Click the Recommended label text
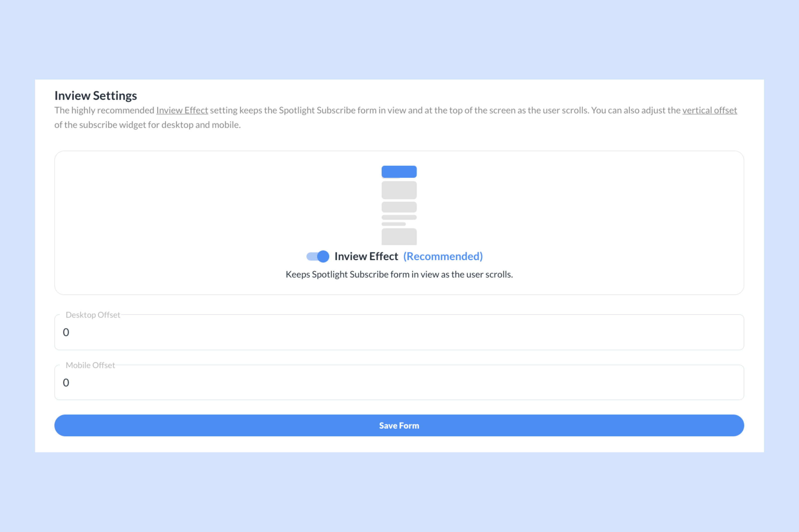Viewport: 799px width, 532px height. point(443,257)
